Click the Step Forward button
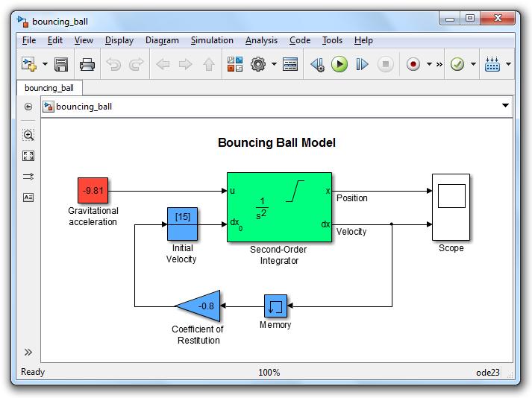 click(362, 64)
